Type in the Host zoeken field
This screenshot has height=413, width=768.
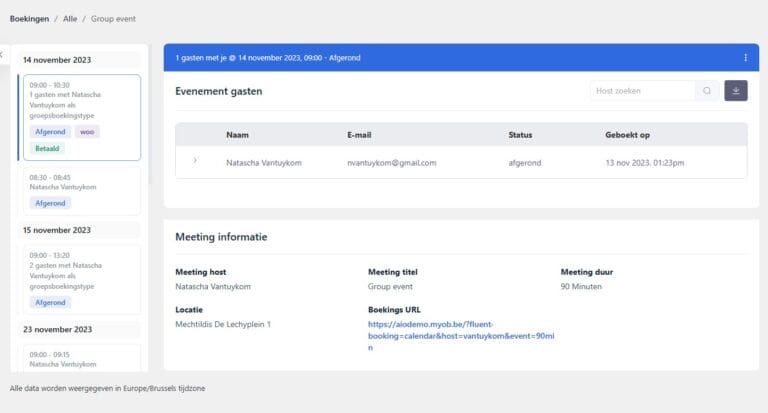[641, 91]
